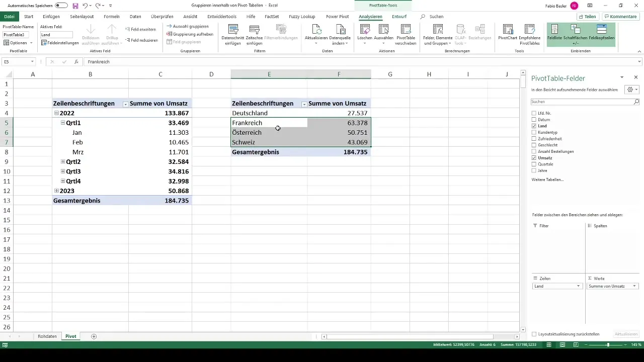The height and width of the screenshot is (362, 644).
Task: Click the PivotChart icon
Action: point(508,32)
